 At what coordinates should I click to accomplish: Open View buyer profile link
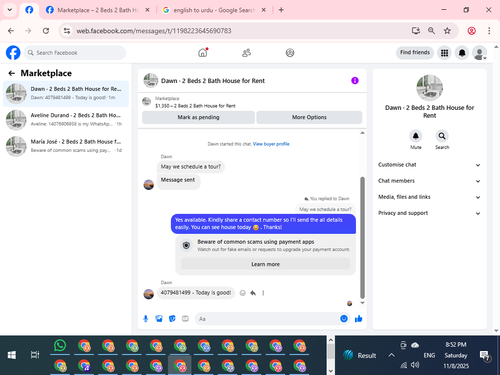tap(271, 144)
